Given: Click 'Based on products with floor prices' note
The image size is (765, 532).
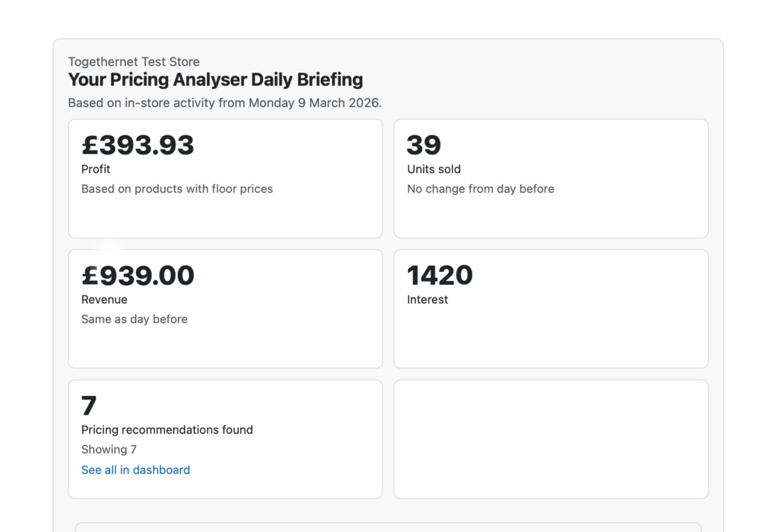Looking at the screenshot, I should point(177,189).
